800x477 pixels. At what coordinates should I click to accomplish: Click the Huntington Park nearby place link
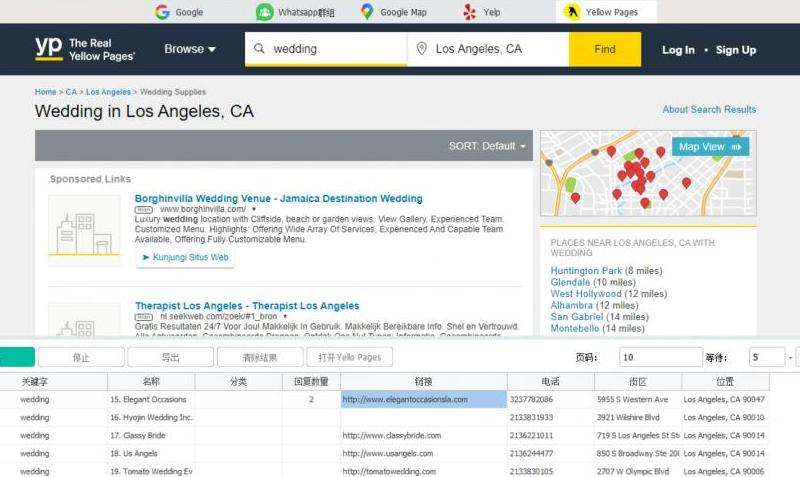[586, 271]
